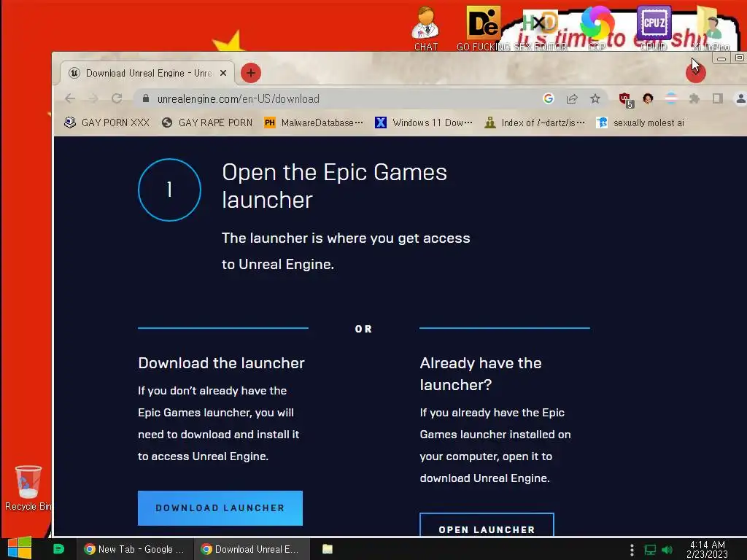Click the heading 'Open the Epic Games launcher'
The width and height of the screenshot is (747, 560).
pyautogui.click(x=334, y=186)
